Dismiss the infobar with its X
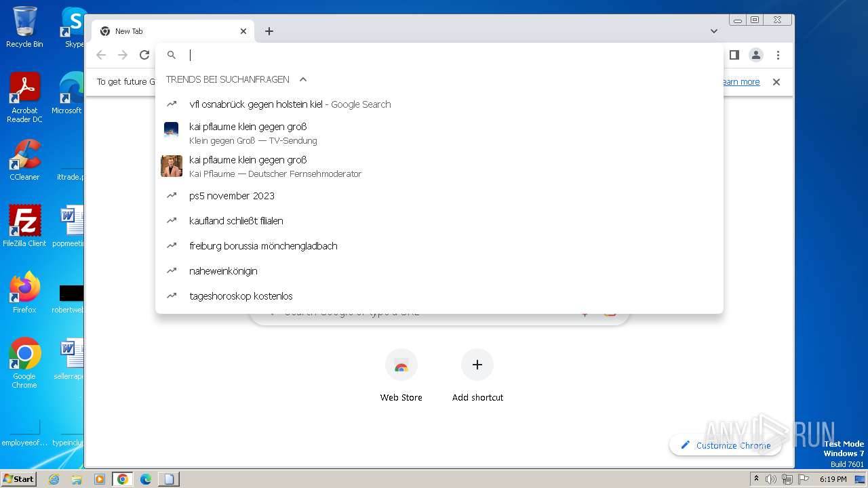The image size is (868, 488). (776, 82)
